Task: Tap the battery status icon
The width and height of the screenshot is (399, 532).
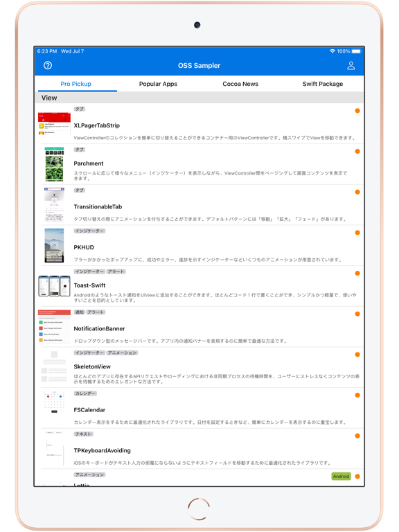Action: [357, 51]
